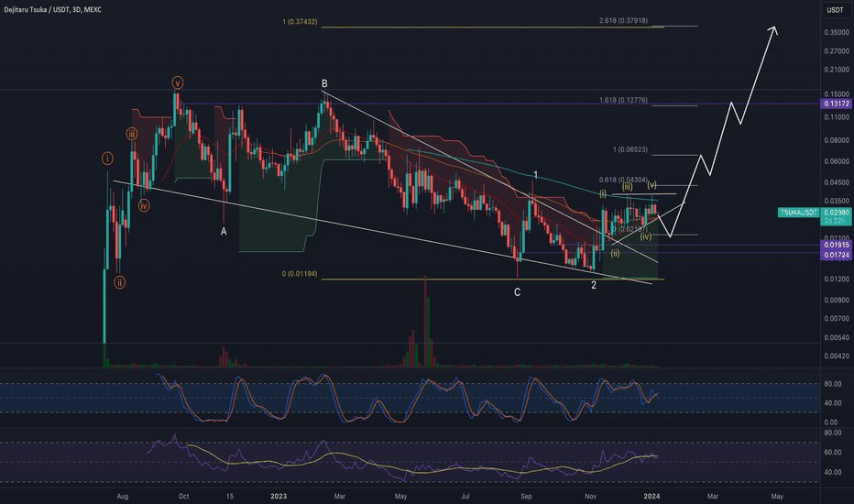Click 0.00420 on the price axis
This screenshot has height=504, width=854.
coord(837,356)
